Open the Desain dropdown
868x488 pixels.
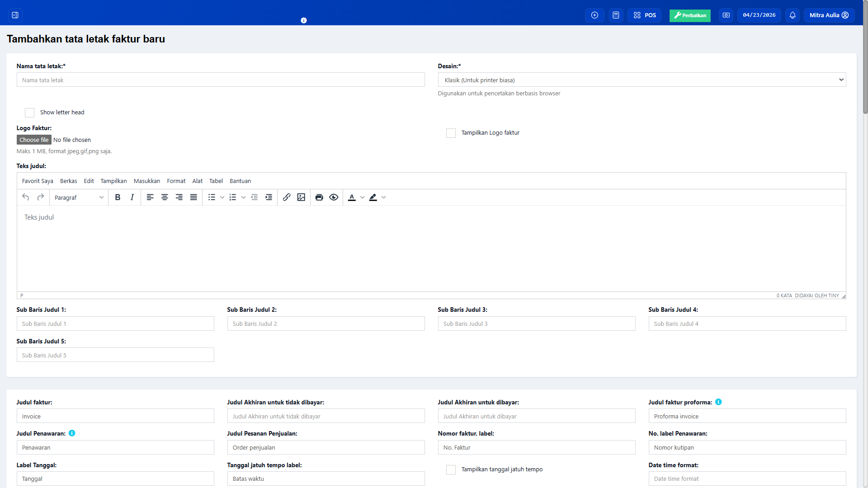tap(642, 80)
